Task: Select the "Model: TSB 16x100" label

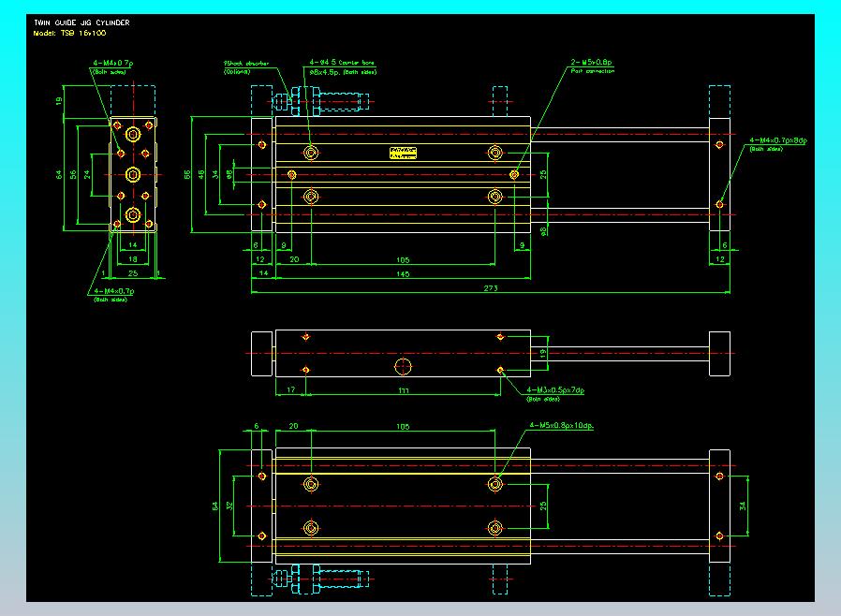Action: click(69, 33)
